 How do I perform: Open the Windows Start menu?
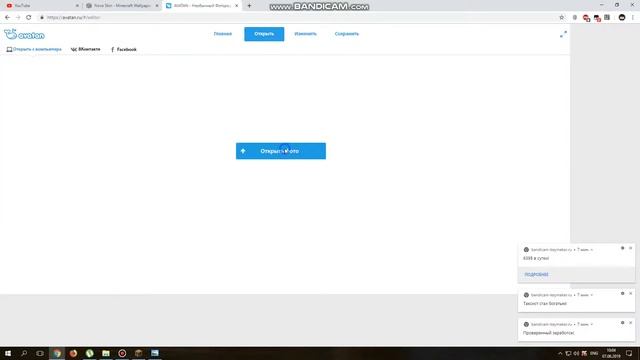point(8,353)
